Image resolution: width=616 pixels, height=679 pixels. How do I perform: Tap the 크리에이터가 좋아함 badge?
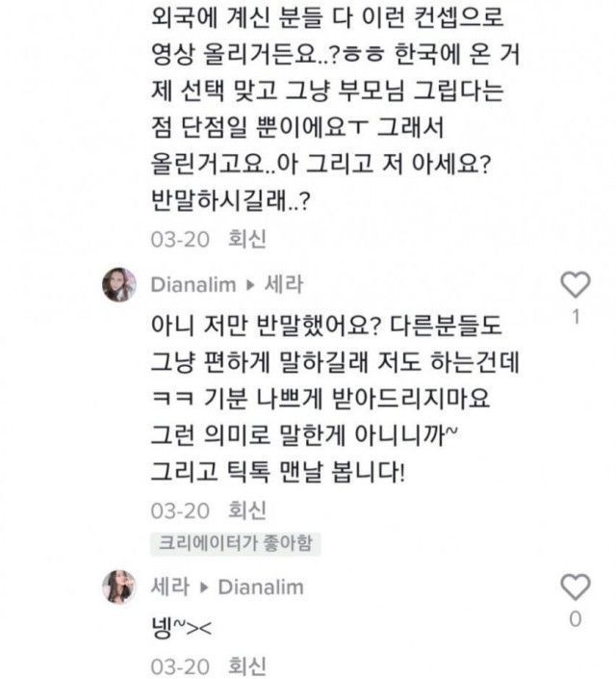click(235, 542)
